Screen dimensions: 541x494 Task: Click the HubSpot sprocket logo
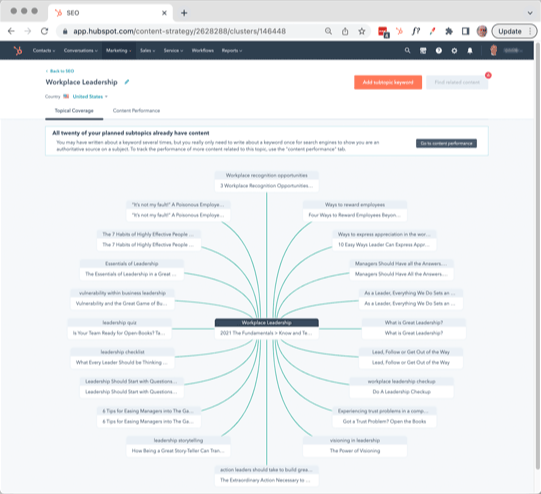pos(18,50)
